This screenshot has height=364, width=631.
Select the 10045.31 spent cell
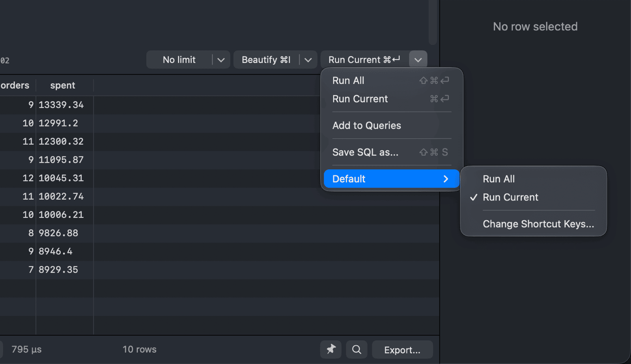click(65, 178)
